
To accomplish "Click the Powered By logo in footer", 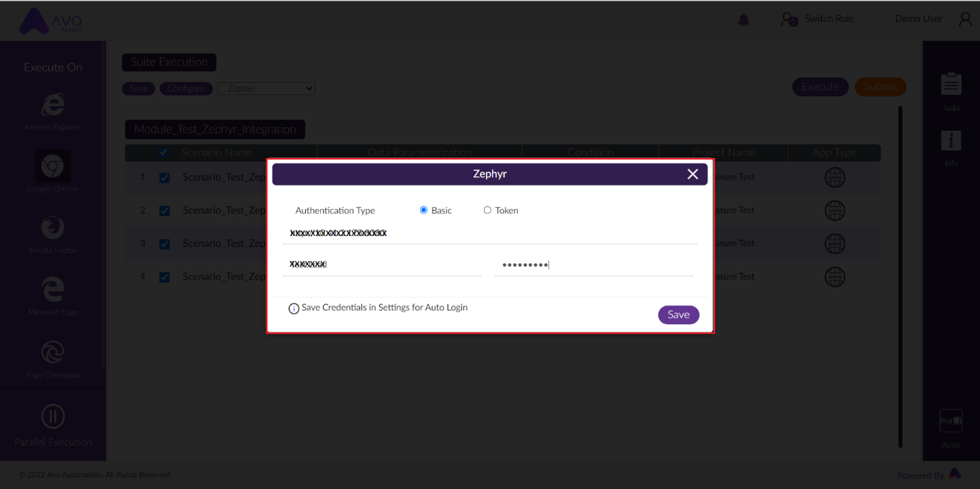I will pyautogui.click(x=955, y=473).
